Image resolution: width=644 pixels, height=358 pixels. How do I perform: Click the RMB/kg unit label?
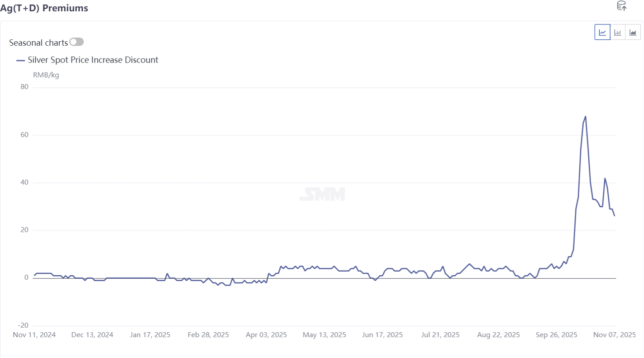coord(46,75)
